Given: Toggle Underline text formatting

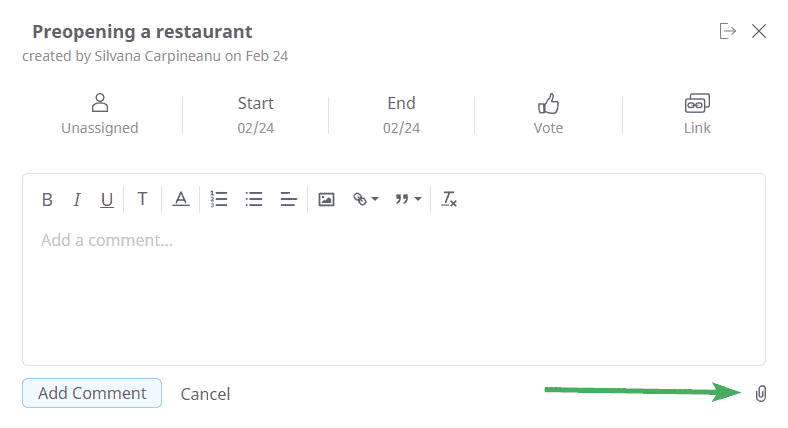Looking at the screenshot, I should (107, 200).
